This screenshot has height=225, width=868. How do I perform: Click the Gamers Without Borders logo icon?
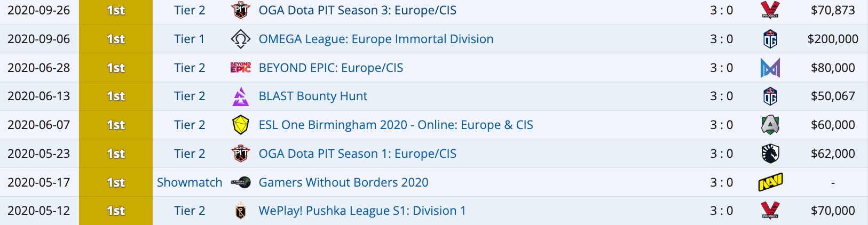(x=241, y=182)
